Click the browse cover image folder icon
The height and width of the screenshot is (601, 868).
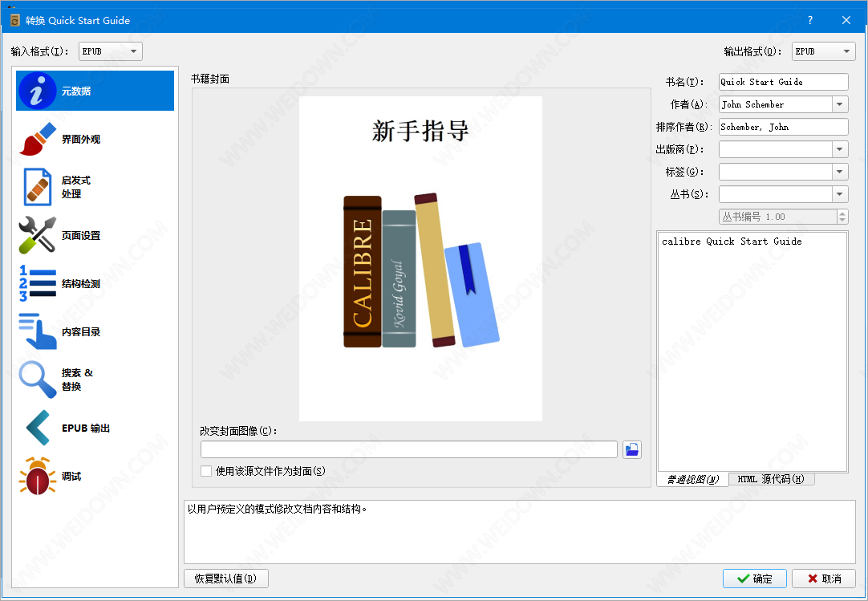(x=632, y=449)
